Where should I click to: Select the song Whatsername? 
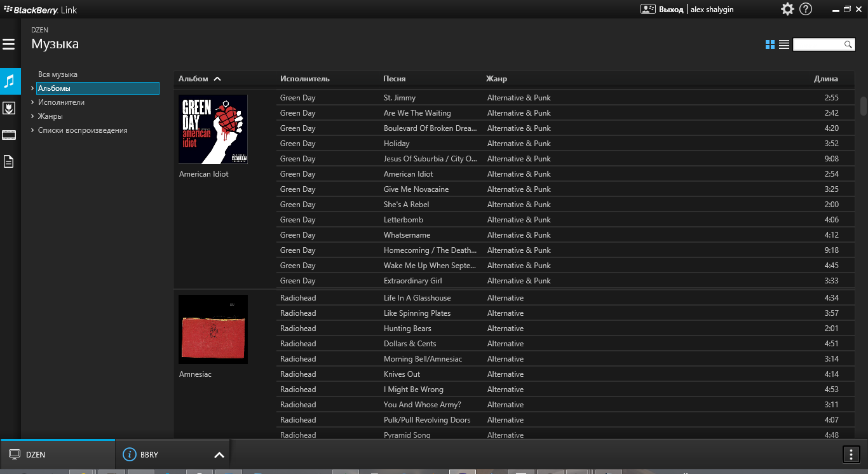[x=407, y=235]
